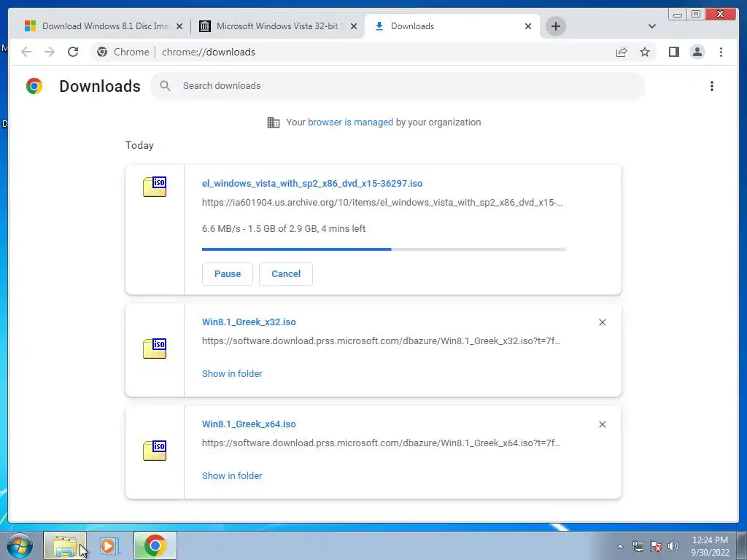Close the Microsoft Windows Vista 32-bit tab
747x560 pixels.
click(x=354, y=26)
